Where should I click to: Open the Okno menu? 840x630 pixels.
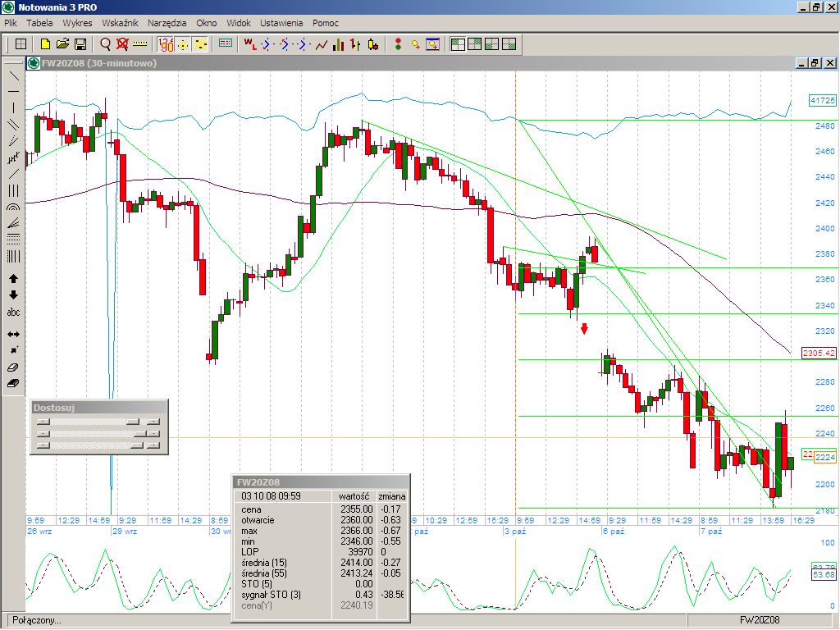[206, 23]
